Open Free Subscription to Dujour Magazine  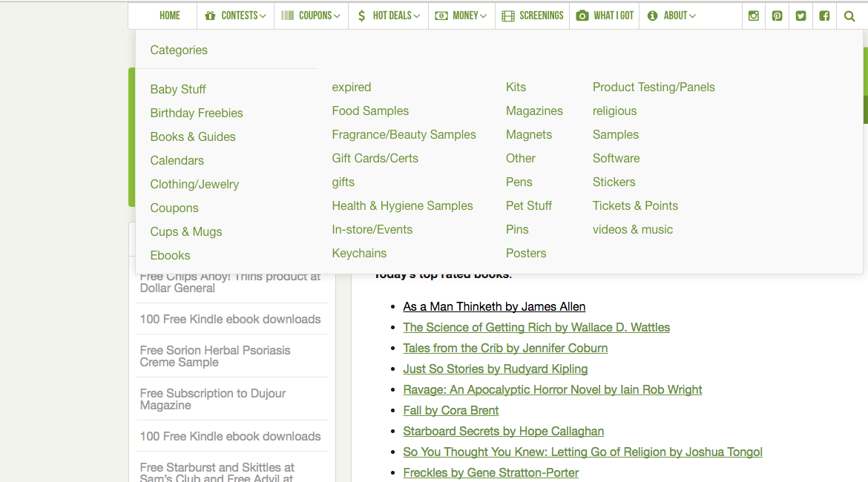pos(213,399)
